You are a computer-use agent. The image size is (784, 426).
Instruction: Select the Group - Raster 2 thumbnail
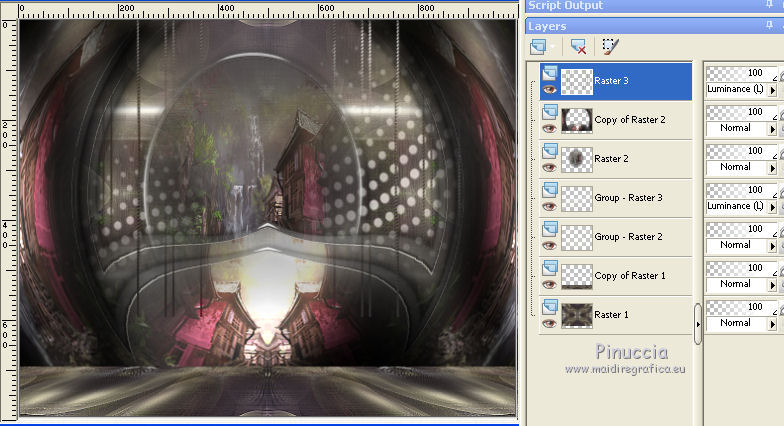coord(577,238)
